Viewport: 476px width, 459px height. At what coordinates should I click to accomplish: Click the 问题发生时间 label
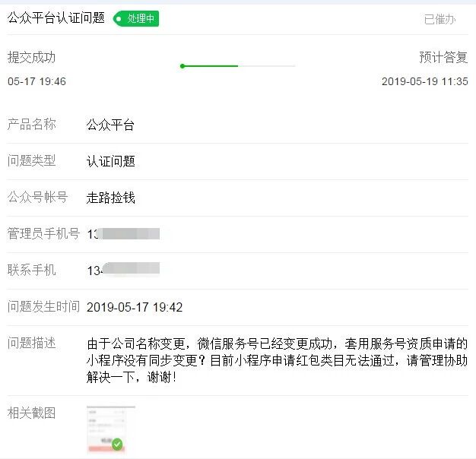click(x=43, y=306)
